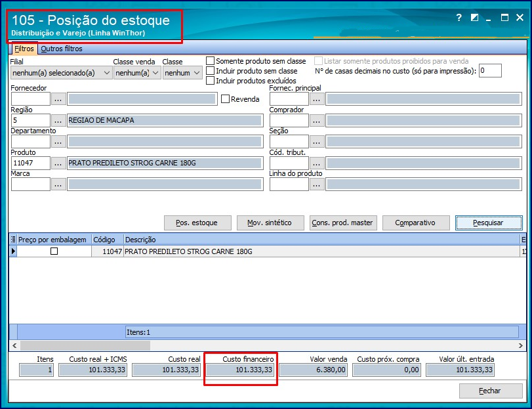Toggle Preço por embalagem checkbox in row 11047
The height and width of the screenshot is (409, 532).
[54, 251]
